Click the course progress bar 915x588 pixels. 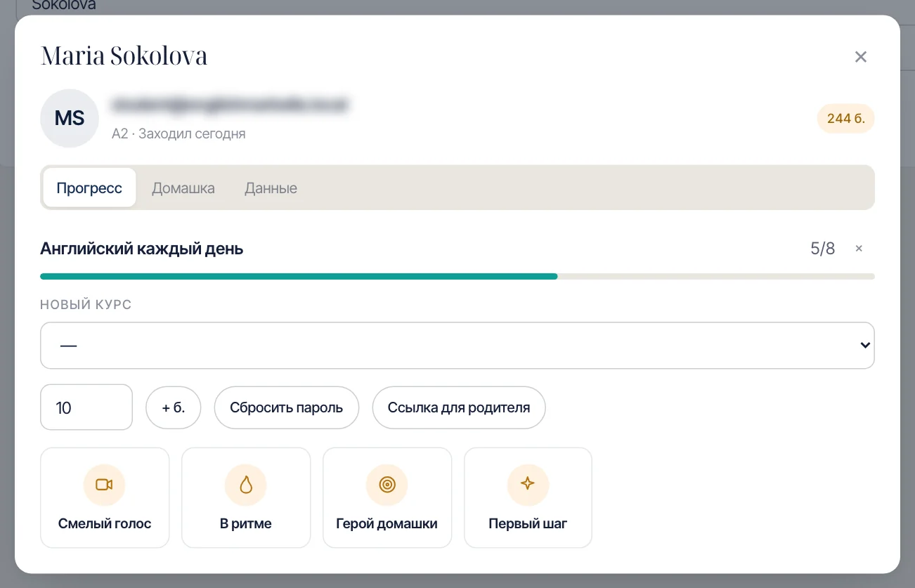click(x=457, y=277)
